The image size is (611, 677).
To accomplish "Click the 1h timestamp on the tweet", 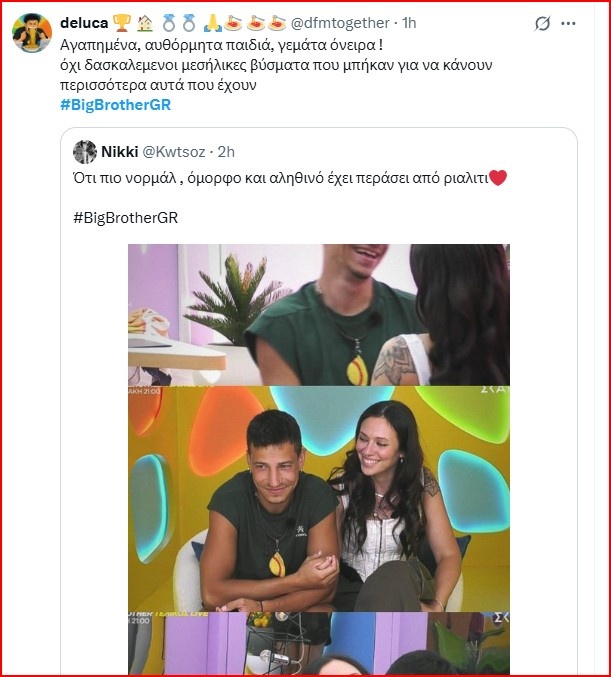I will click(x=411, y=22).
